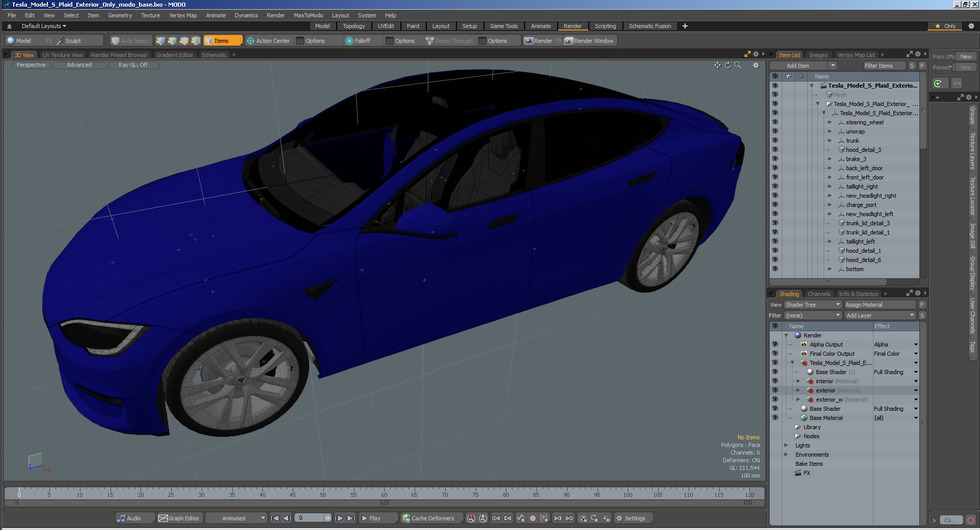Click the FX clapperboard icon
The image size is (980, 530).
coord(798,473)
